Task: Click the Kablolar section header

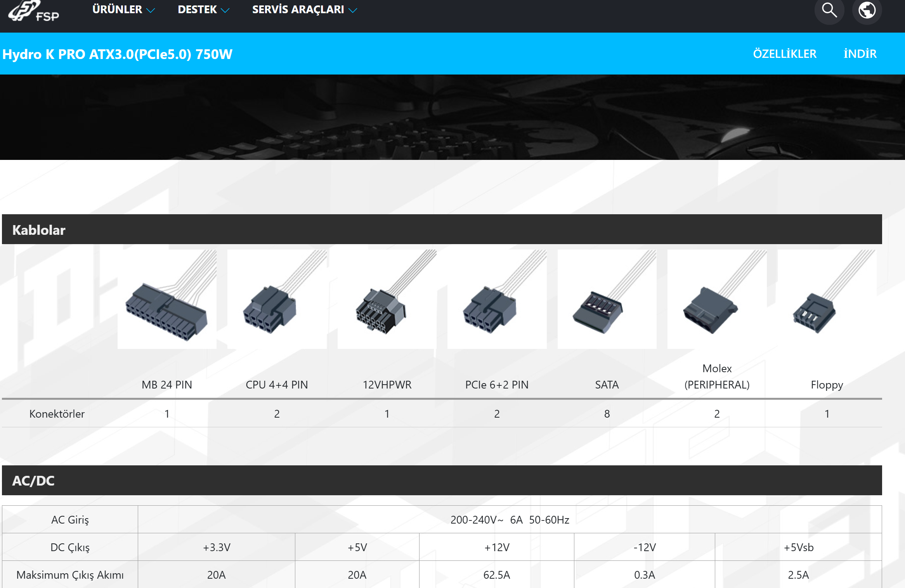Action: (x=442, y=229)
